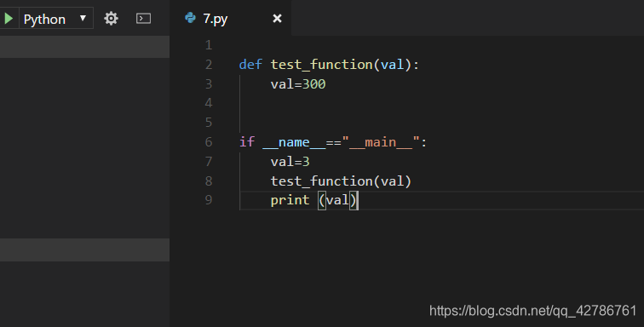Click the number 300 on line 3

point(313,83)
